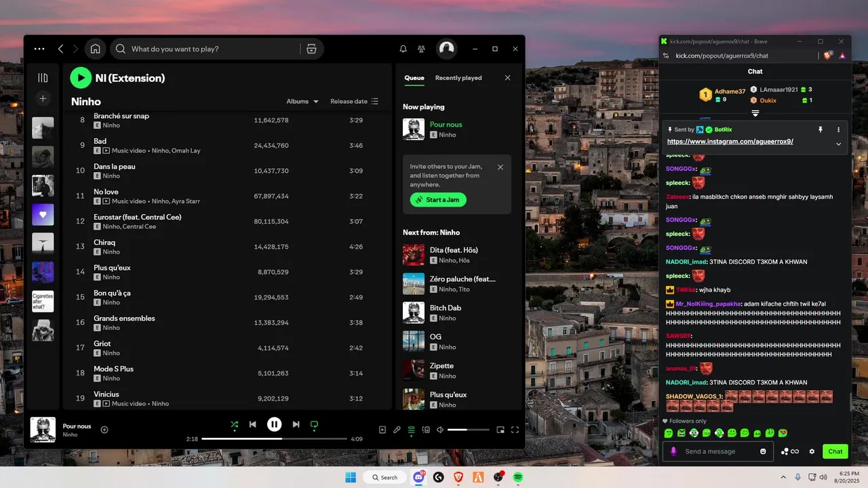The height and width of the screenshot is (488, 868).
Task: Open the Spotify miniplayer icon
Action: click(x=500, y=430)
